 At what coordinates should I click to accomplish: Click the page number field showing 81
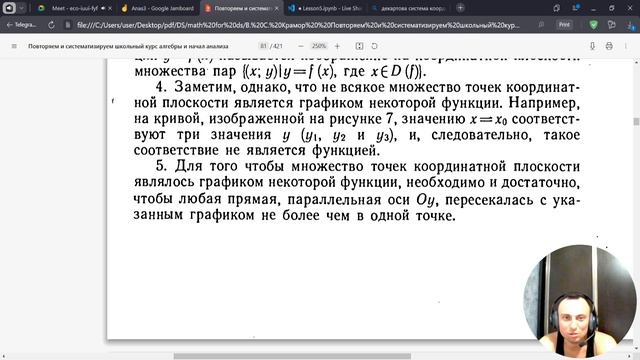(264, 46)
